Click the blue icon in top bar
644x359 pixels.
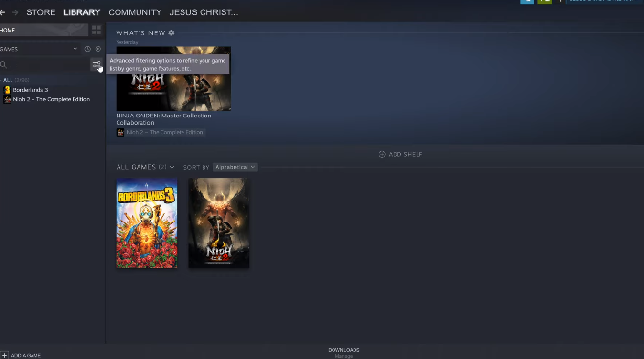coord(526,1)
